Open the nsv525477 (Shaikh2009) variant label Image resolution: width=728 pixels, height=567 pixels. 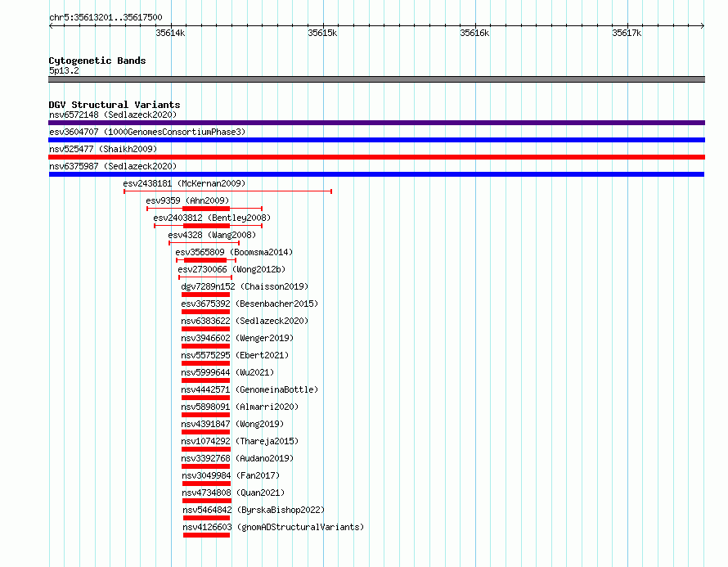pyautogui.click(x=103, y=149)
